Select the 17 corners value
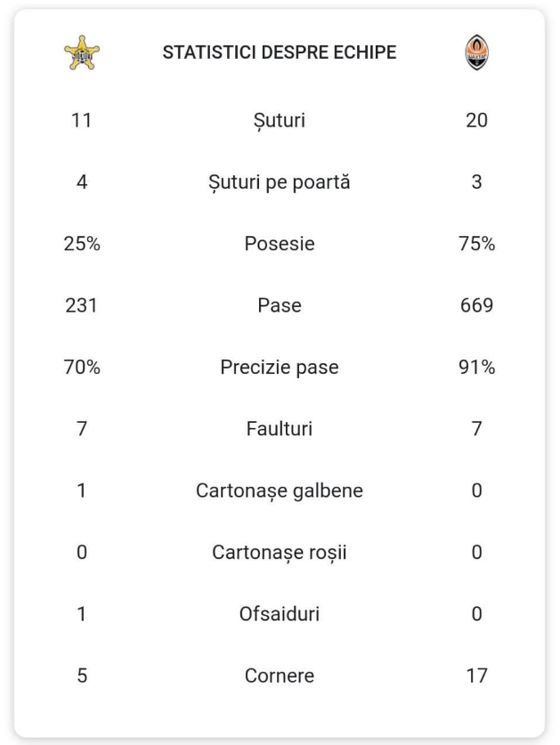560x745 pixels. pos(476,676)
